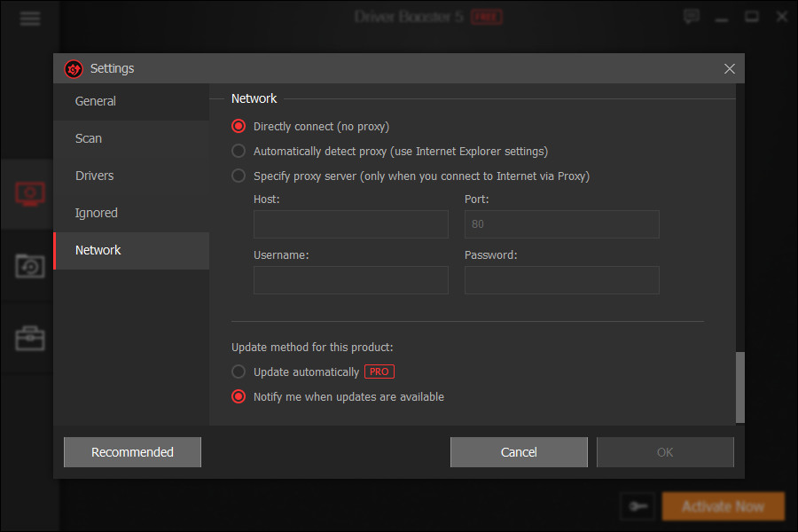Enable Update automatically option

(x=238, y=372)
